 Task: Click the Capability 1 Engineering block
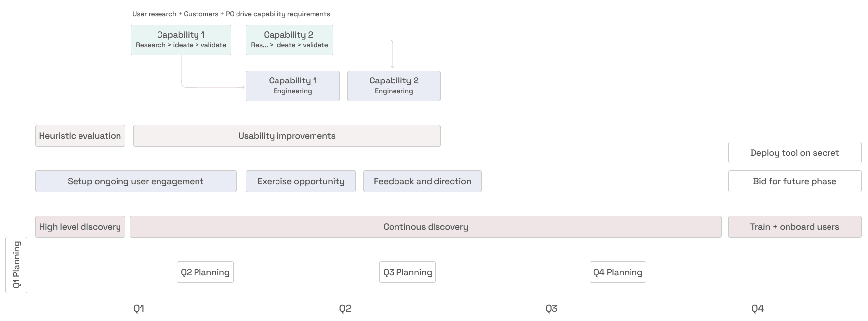pos(292,86)
